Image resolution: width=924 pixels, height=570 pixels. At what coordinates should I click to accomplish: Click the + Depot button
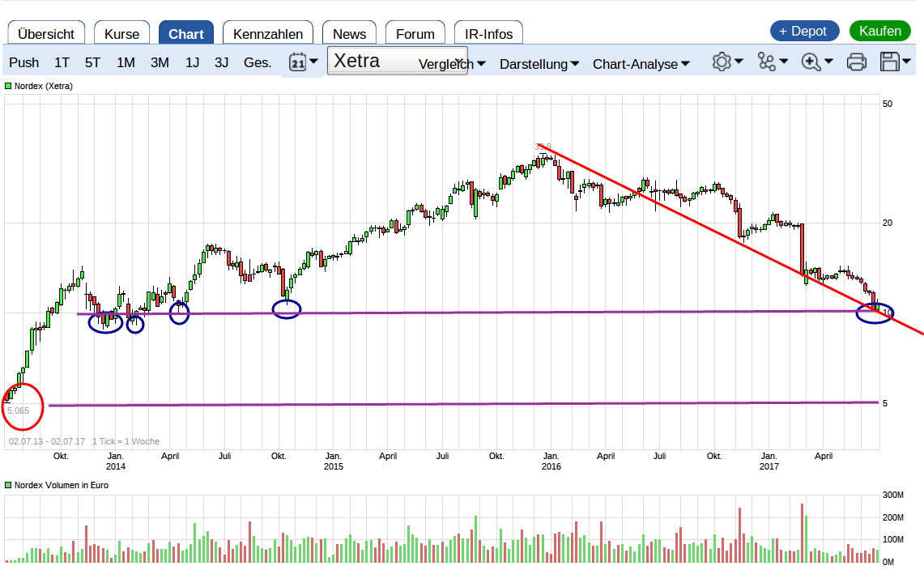[x=803, y=32]
